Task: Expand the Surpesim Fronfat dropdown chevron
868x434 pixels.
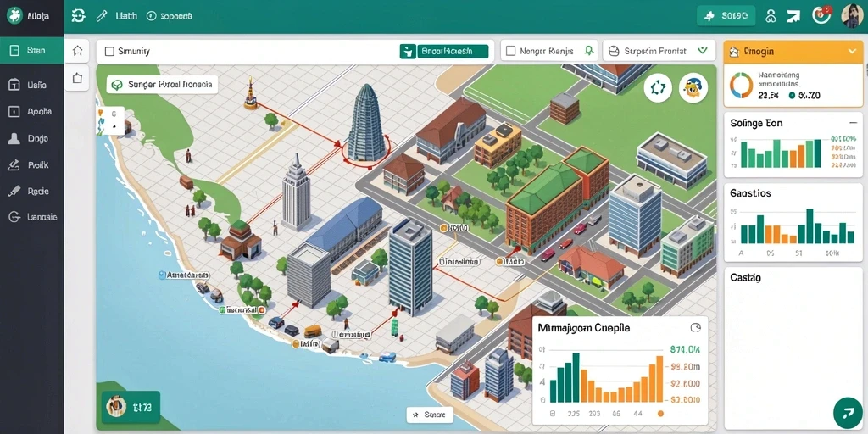Action: 703,50
